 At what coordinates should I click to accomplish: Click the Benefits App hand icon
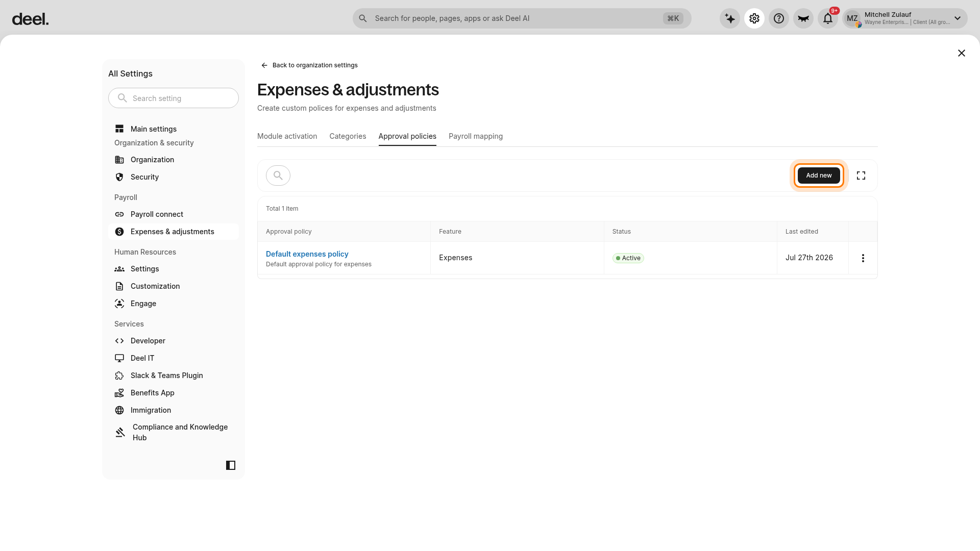tap(119, 393)
